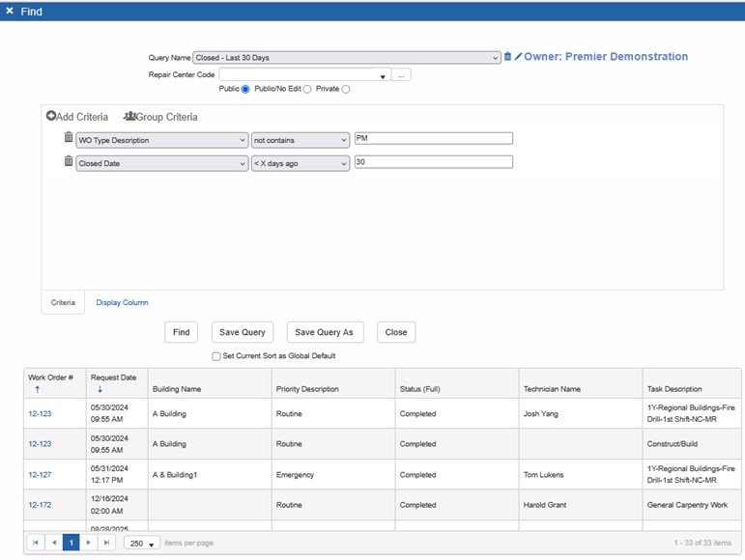The image size is (745, 560).
Task: Expand the 'not contains' operator dropdown
Action: [x=300, y=140]
